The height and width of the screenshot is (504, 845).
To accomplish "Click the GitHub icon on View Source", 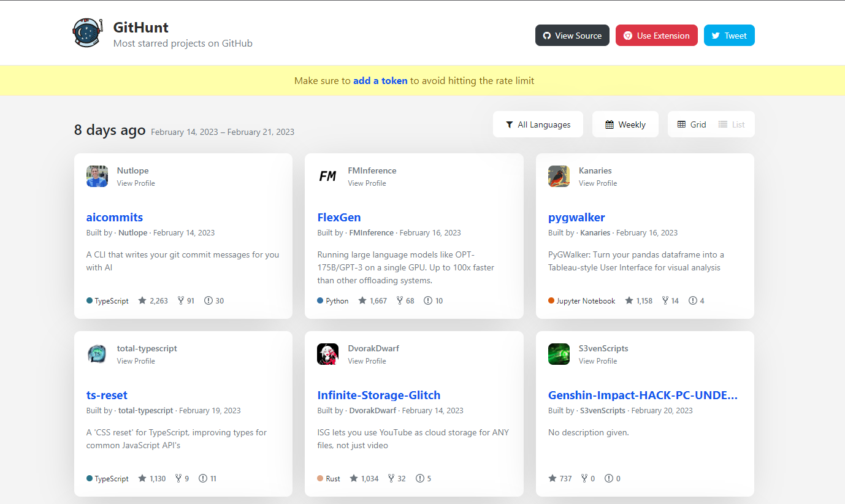I will 546,35.
